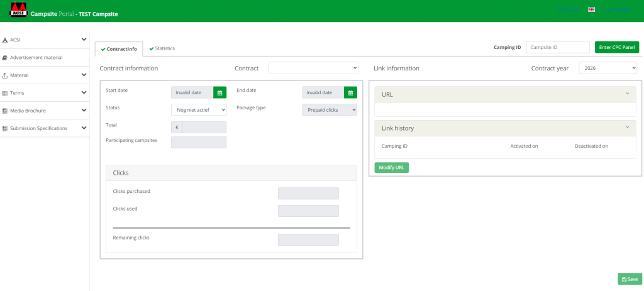Open the Status dropdown

[198, 109]
